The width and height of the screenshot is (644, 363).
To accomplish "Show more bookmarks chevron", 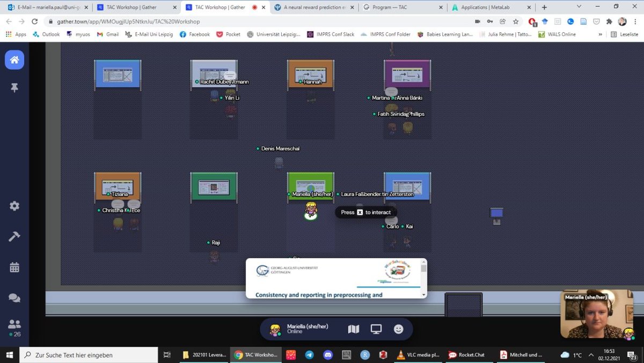I will tap(601, 34).
